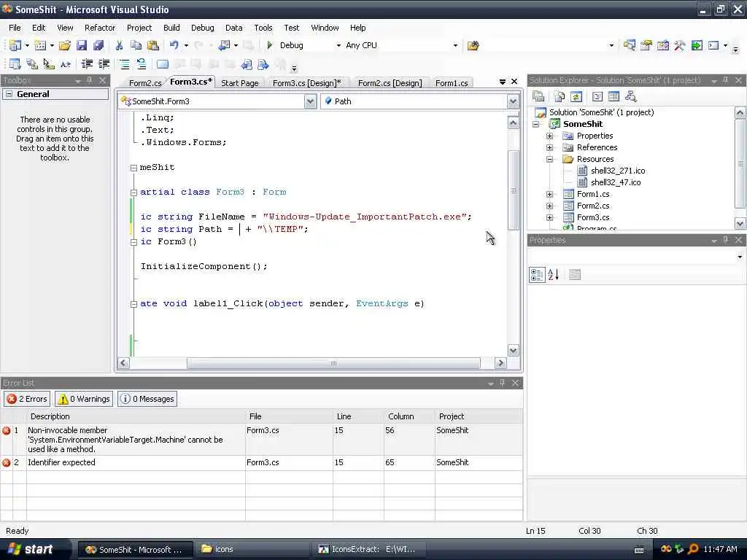This screenshot has width=747, height=560.
Task: Click the Navigate Backward icon
Action: [x=223, y=45]
